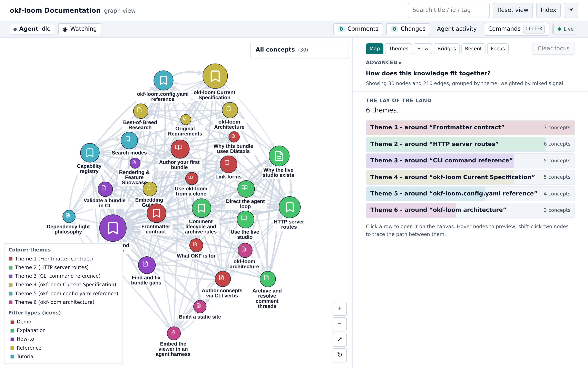
Task: Toggle the Explanation type filter
Action: point(28,330)
